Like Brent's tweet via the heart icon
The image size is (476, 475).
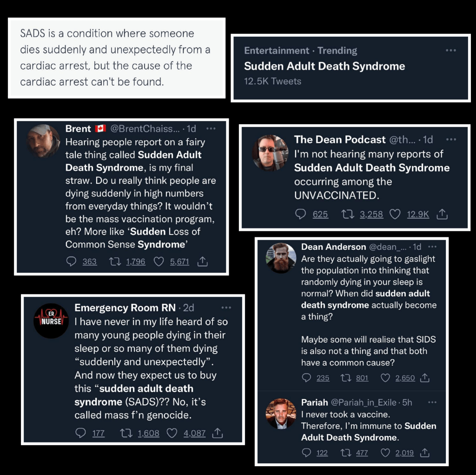coord(159,261)
